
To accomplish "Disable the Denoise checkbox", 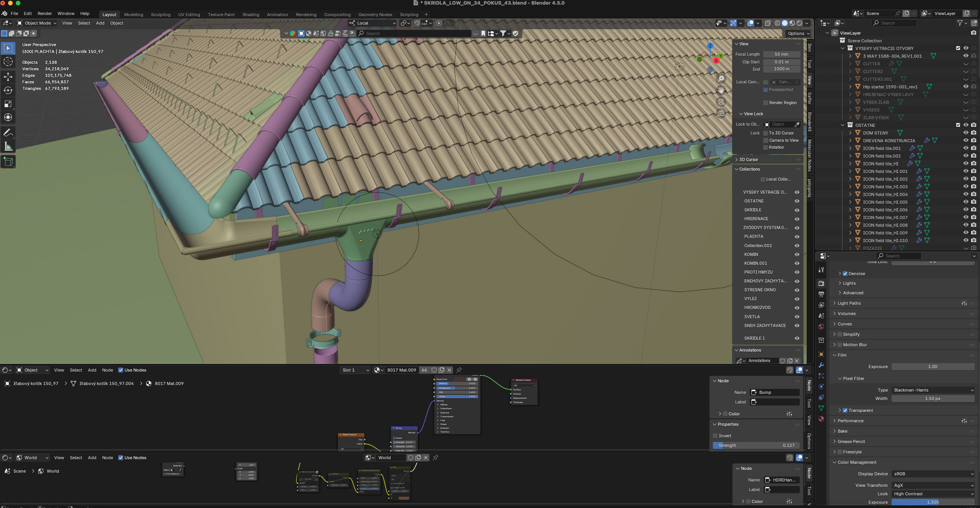I will point(845,274).
